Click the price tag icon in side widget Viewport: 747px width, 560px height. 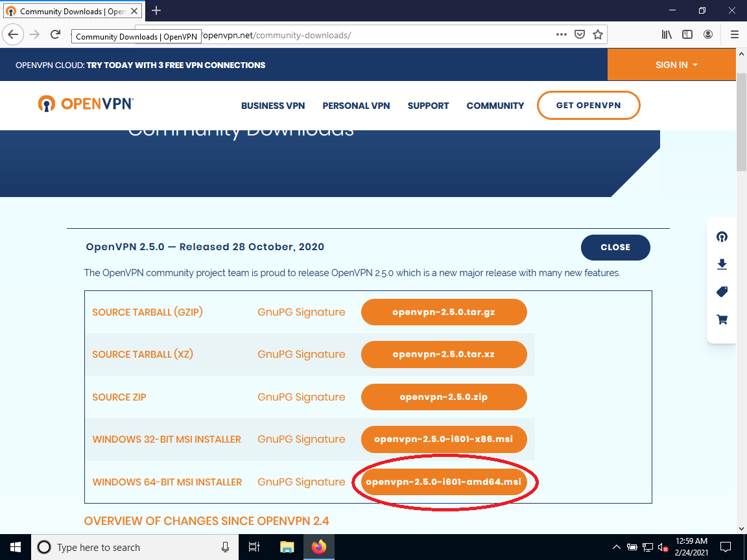(722, 292)
